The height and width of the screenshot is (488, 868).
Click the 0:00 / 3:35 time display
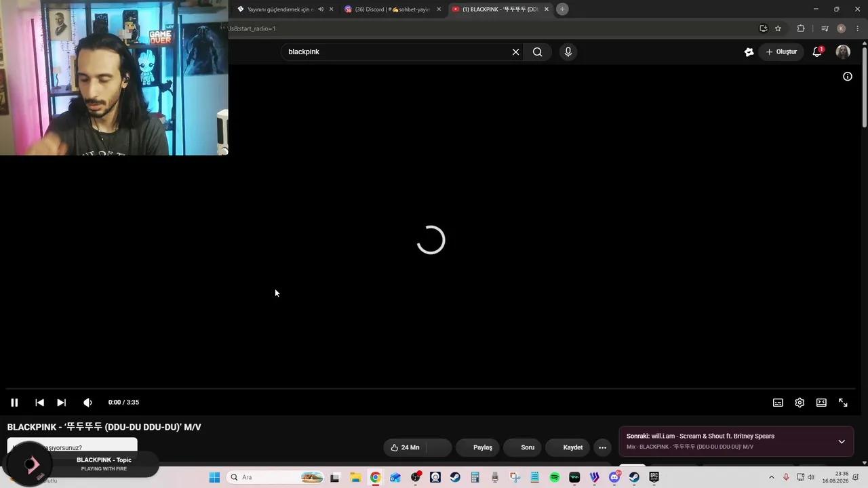[x=123, y=403]
